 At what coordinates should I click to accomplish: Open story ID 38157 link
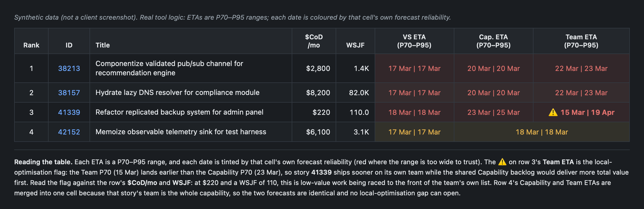69,93
